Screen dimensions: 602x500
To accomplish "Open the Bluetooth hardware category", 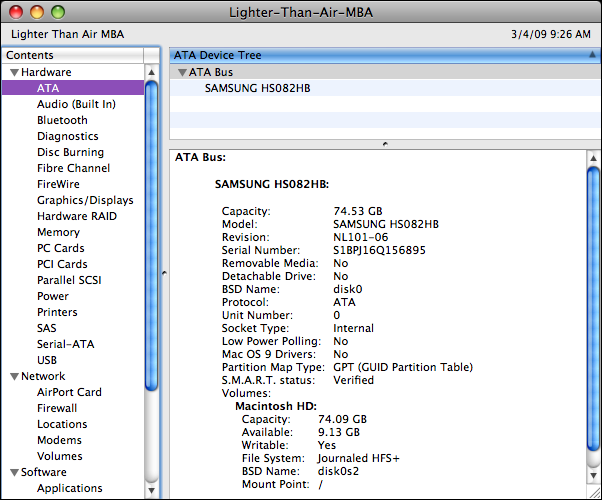I will click(x=62, y=120).
